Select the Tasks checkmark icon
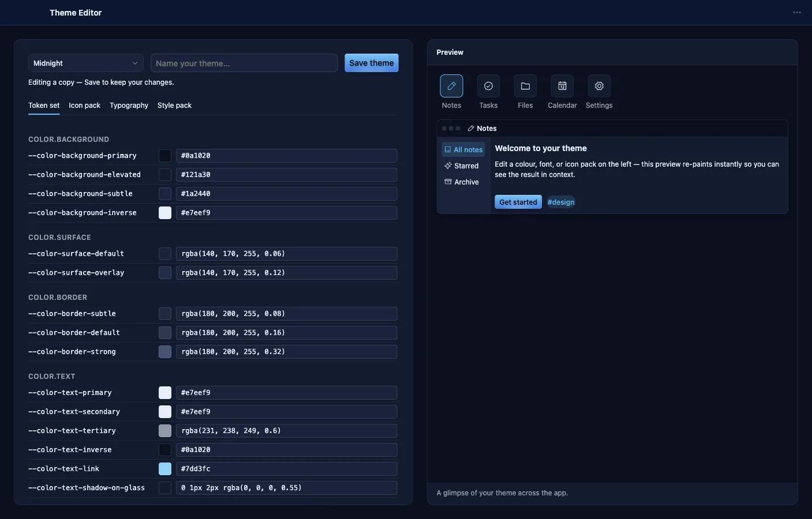The height and width of the screenshot is (519, 812). 488,86
